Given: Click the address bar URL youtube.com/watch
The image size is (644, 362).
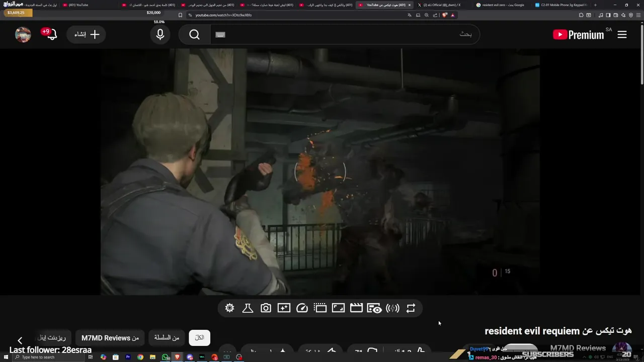Looking at the screenshot, I should point(223,15).
